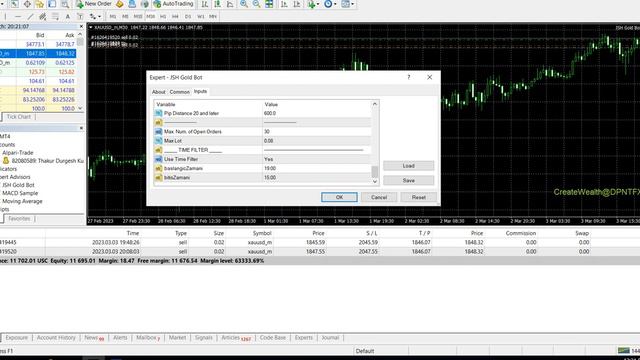Click the dialog help question mark
This screenshot has height=360, width=640.
(409, 77)
